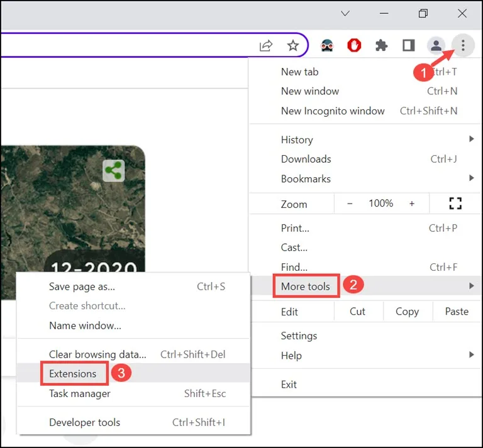Click the green share icon on the map
The height and width of the screenshot is (448, 483).
[113, 170]
